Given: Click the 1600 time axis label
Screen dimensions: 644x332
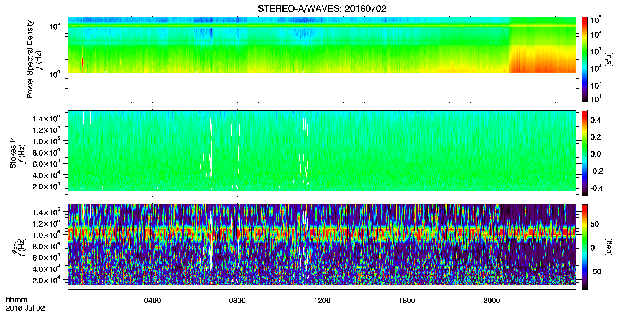Looking at the screenshot, I should click(407, 301).
